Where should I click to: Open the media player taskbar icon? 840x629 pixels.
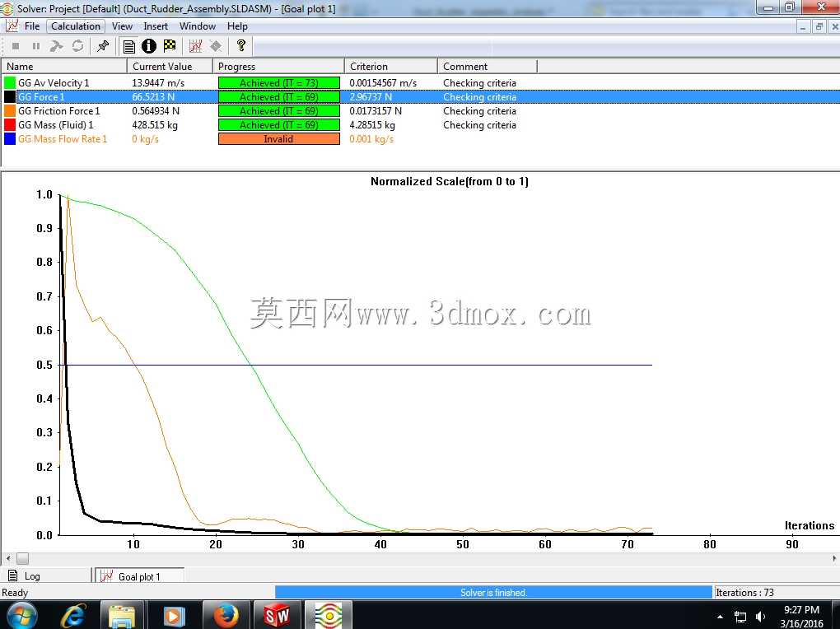174,615
